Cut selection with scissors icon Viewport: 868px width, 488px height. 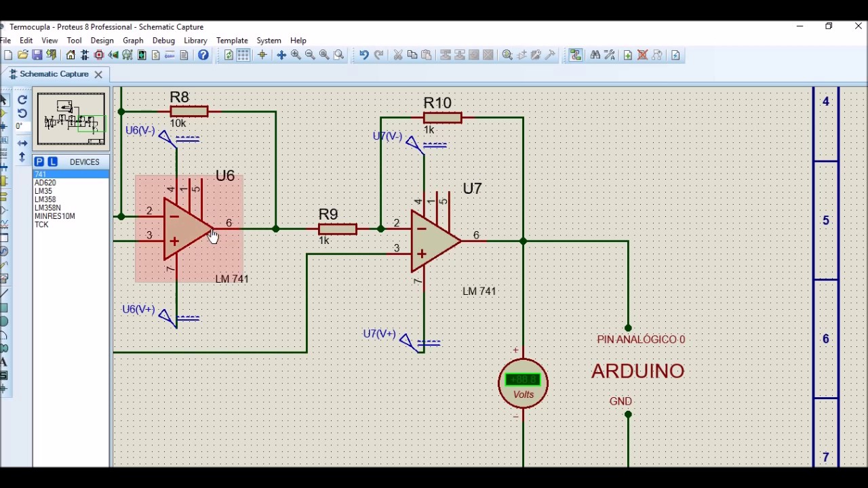point(398,55)
